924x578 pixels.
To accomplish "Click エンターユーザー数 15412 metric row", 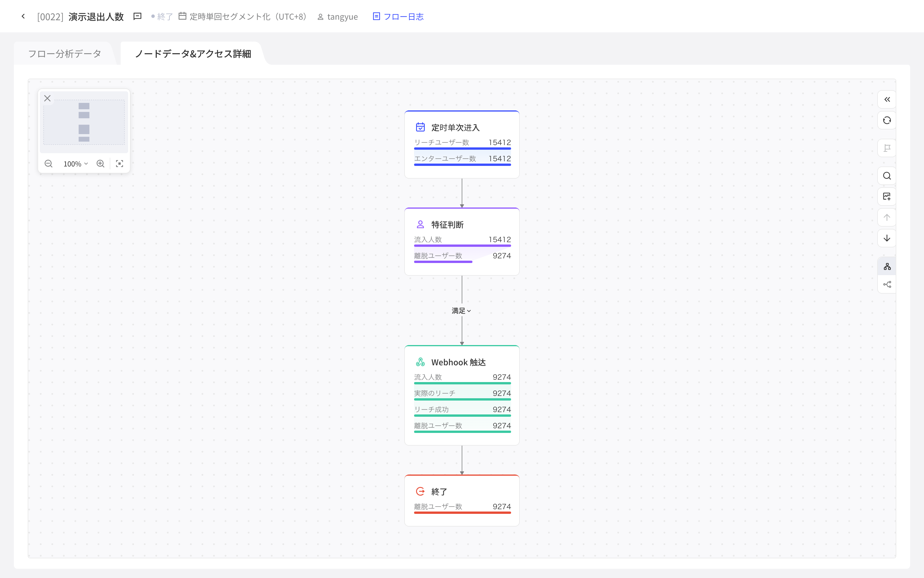I will coord(462,160).
